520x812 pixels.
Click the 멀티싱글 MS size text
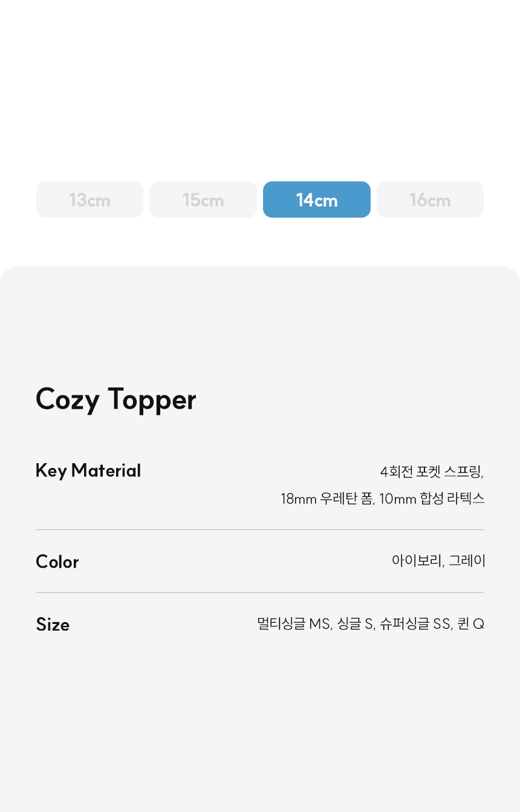point(294,624)
